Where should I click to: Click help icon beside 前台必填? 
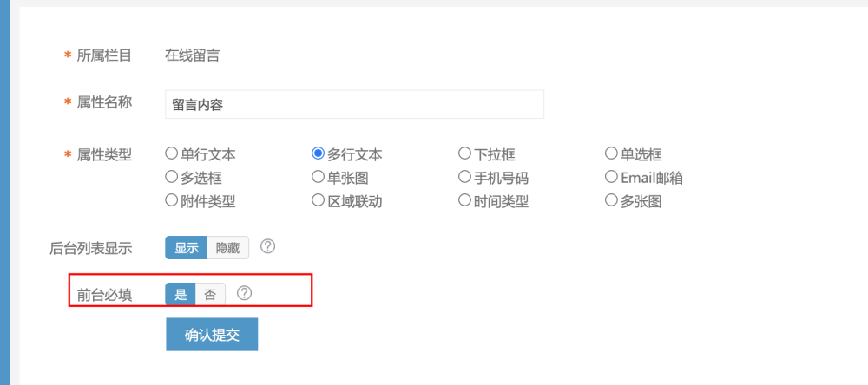click(x=244, y=292)
